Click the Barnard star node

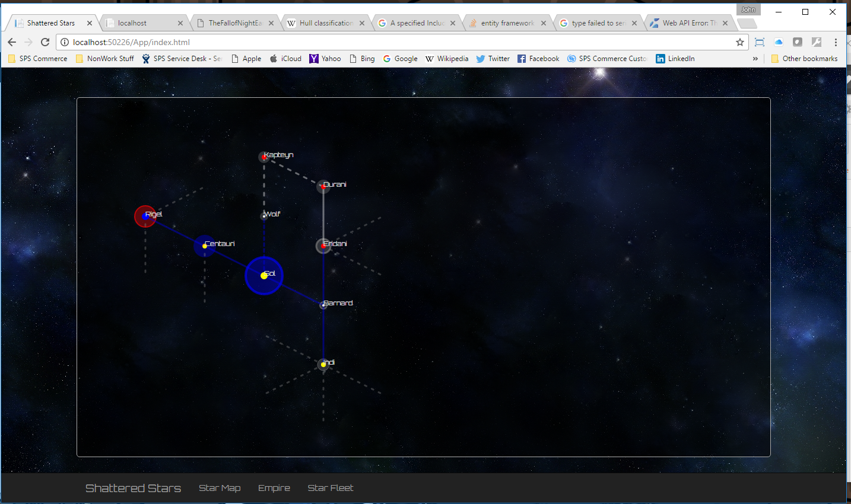(323, 305)
